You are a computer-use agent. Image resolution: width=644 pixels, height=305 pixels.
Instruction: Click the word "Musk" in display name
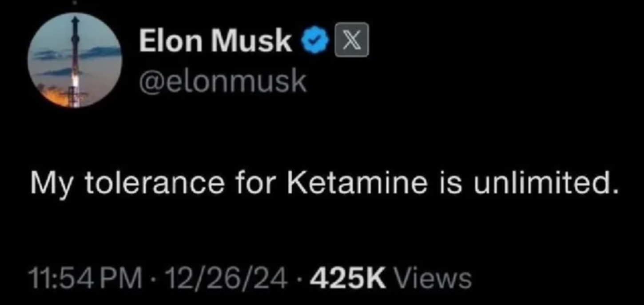251,41
